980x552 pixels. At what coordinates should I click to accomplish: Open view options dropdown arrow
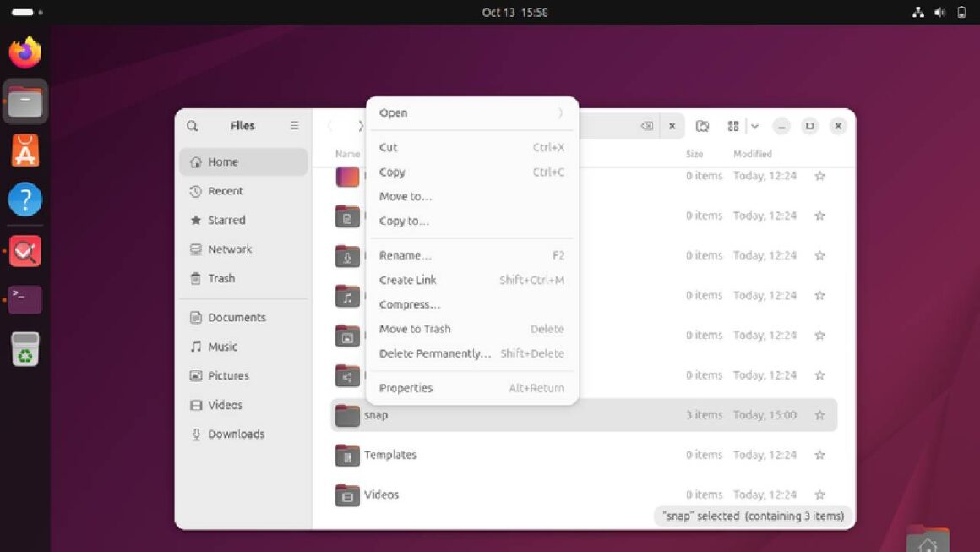755,126
